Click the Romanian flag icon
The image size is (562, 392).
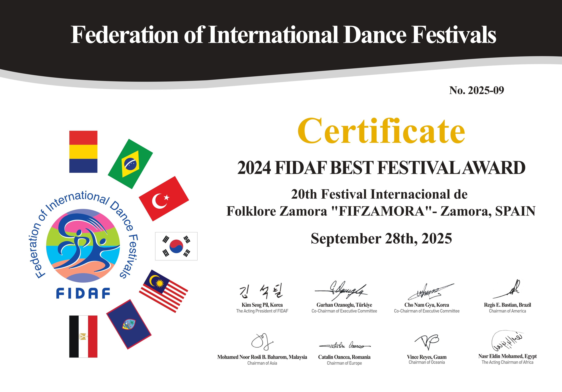[83, 152]
